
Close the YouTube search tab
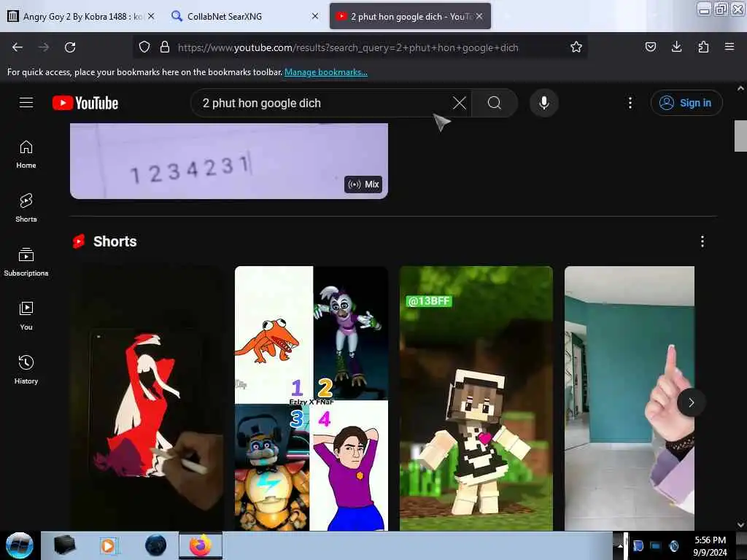(x=479, y=16)
